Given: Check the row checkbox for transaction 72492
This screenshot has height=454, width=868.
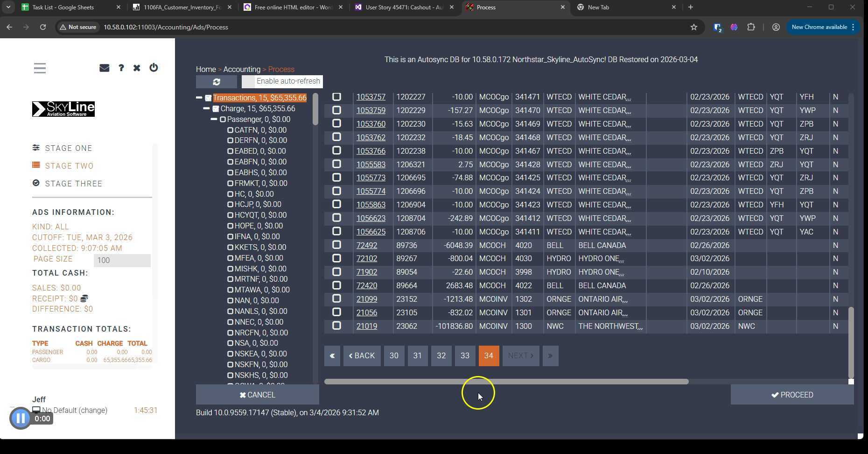Looking at the screenshot, I should tap(336, 245).
